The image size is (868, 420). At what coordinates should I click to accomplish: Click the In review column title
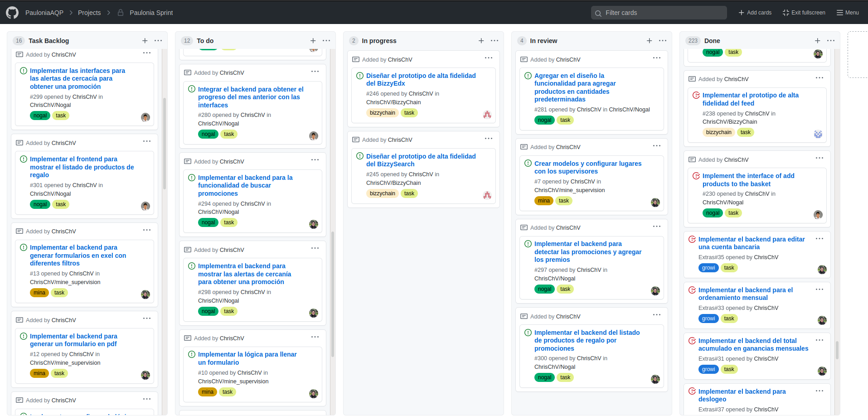click(543, 41)
